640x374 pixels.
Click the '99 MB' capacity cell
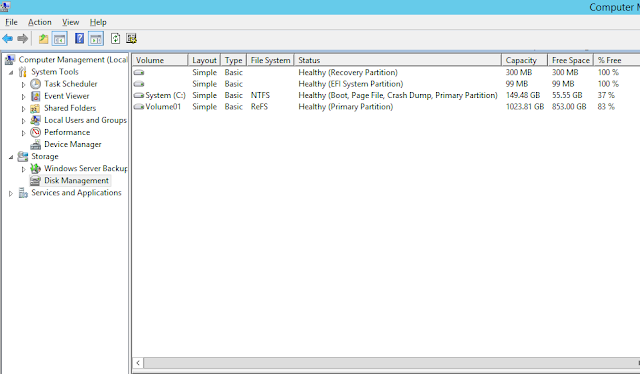click(517, 84)
